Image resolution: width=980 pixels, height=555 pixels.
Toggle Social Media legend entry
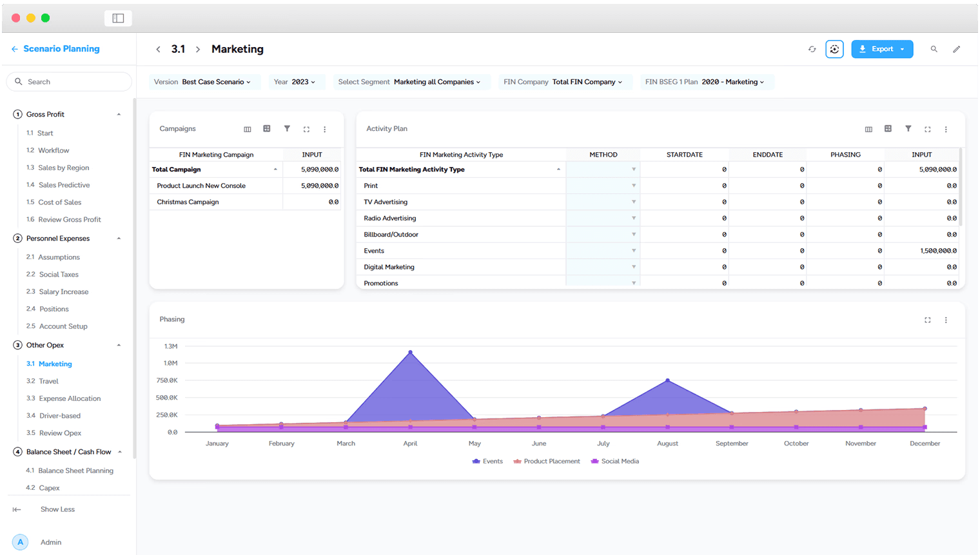(x=615, y=462)
